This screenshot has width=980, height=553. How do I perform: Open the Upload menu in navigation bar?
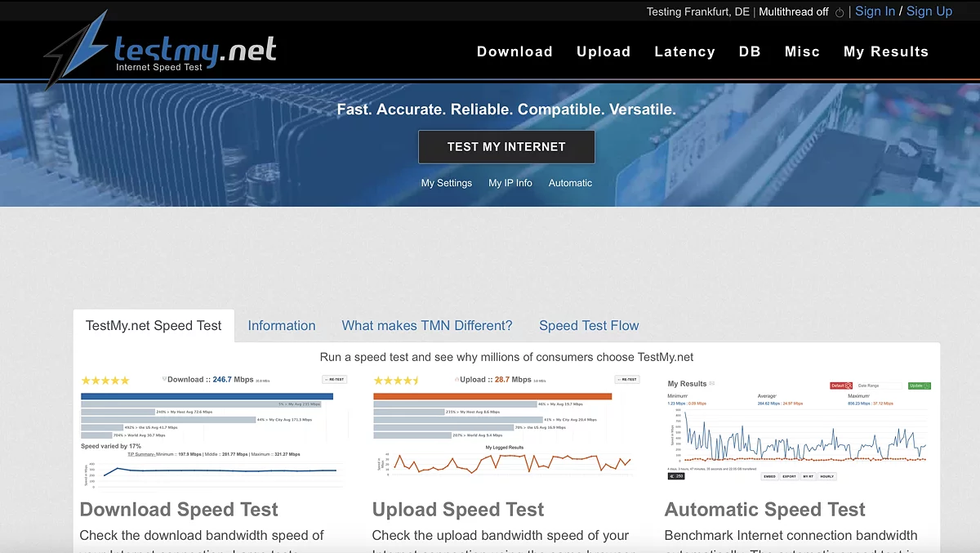point(604,51)
